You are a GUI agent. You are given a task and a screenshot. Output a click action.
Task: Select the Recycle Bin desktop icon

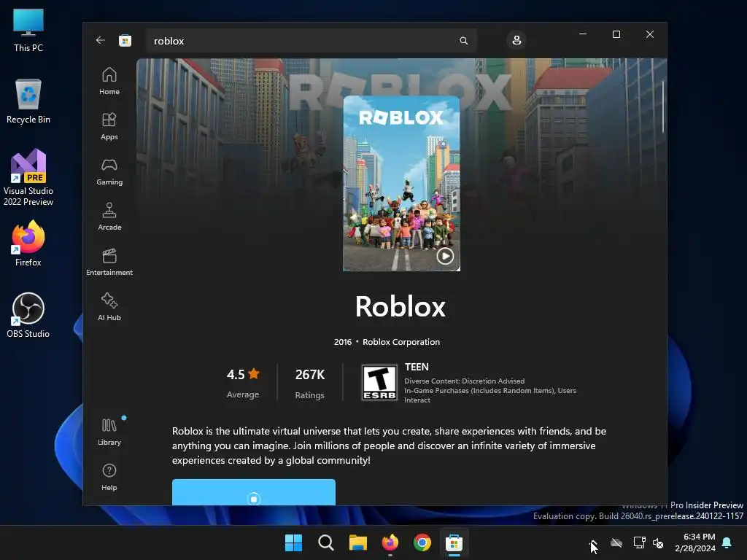coord(28,101)
